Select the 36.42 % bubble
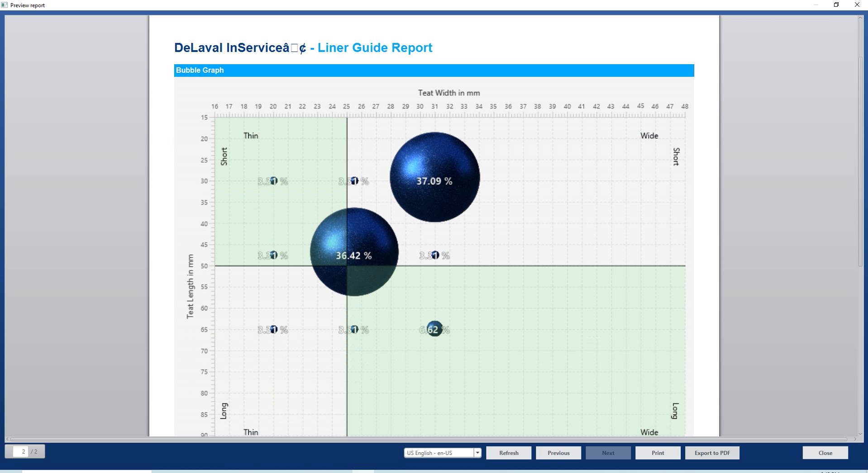This screenshot has width=868, height=473. pyautogui.click(x=354, y=252)
